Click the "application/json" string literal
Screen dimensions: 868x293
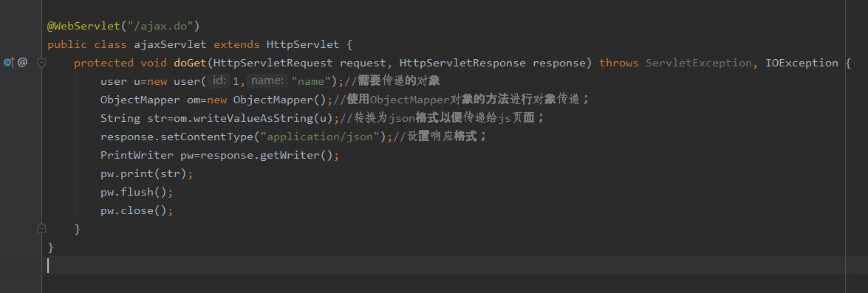[320, 137]
